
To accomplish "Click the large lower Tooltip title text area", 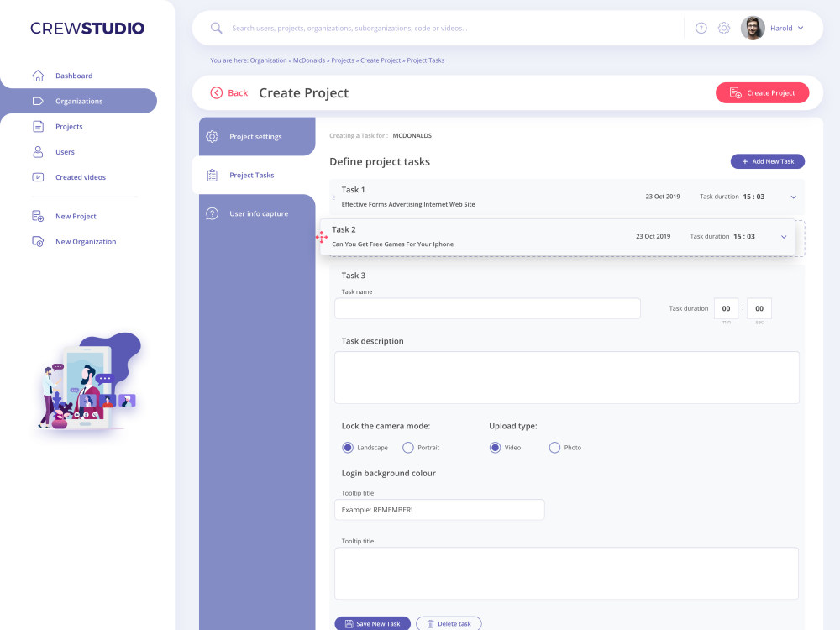I will (566, 573).
